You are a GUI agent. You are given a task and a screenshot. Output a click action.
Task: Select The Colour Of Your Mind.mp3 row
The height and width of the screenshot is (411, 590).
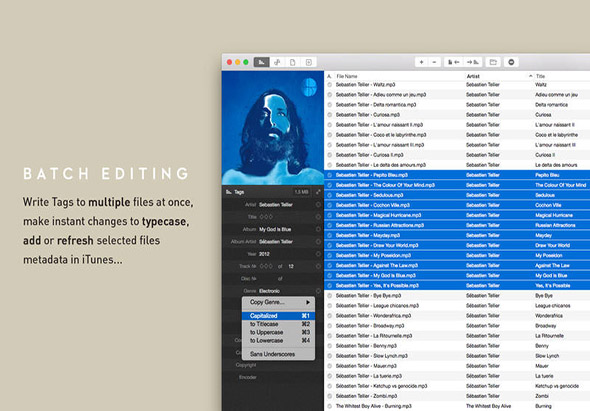pyautogui.click(x=457, y=185)
